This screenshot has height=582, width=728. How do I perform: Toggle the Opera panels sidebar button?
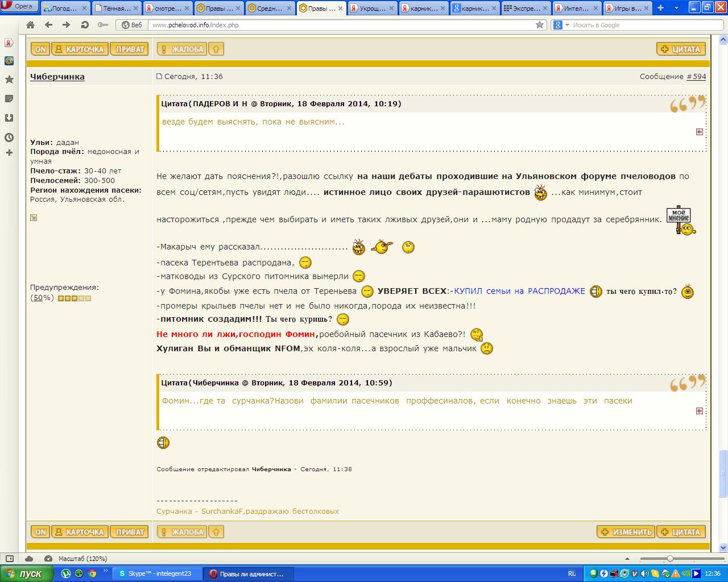pos(9,559)
